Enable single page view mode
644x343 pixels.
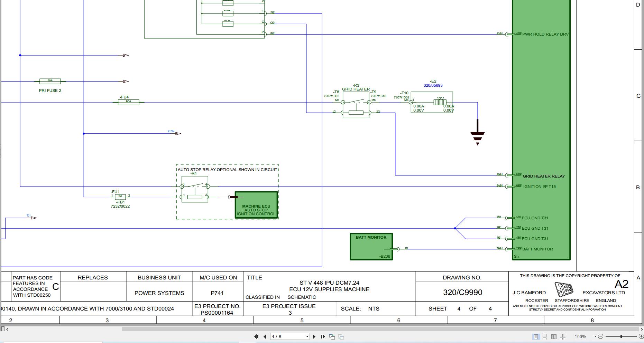point(536,336)
